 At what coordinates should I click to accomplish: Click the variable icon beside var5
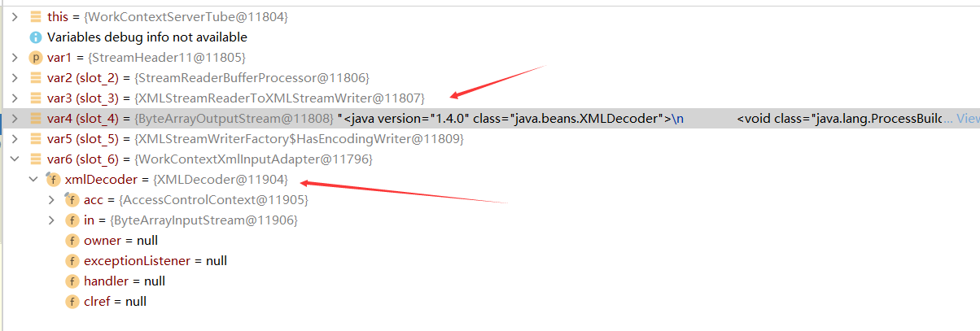pyautogui.click(x=35, y=138)
